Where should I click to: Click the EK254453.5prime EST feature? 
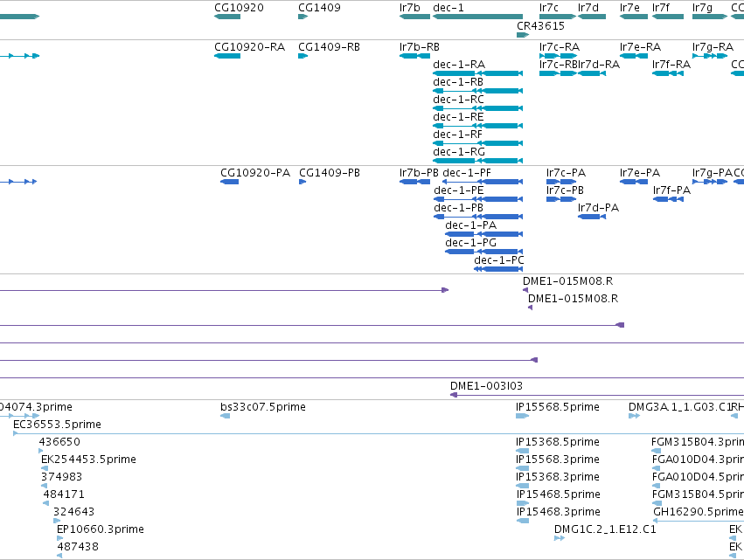tap(45, 468)
